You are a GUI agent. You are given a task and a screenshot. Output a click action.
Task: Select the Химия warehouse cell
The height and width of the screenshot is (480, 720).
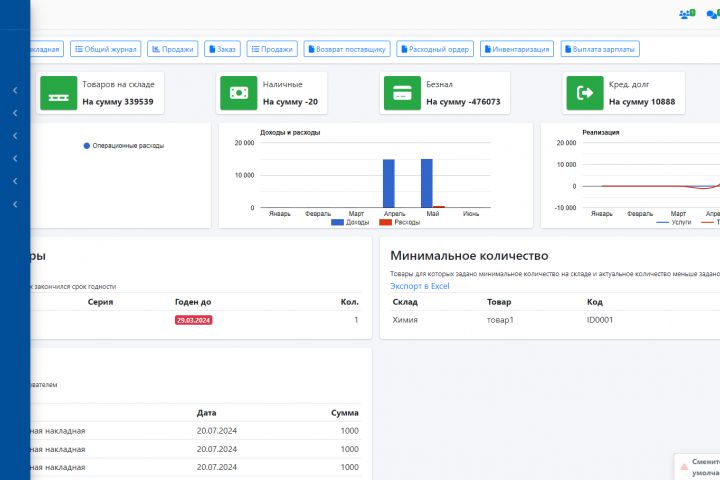[405, 320]
